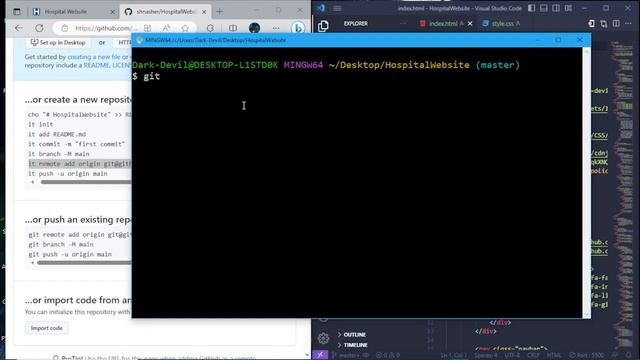Open the Explorer icon in VS Code activity bar
The height and width of the screenshot is (360, 640).
(x=323, y=26)
